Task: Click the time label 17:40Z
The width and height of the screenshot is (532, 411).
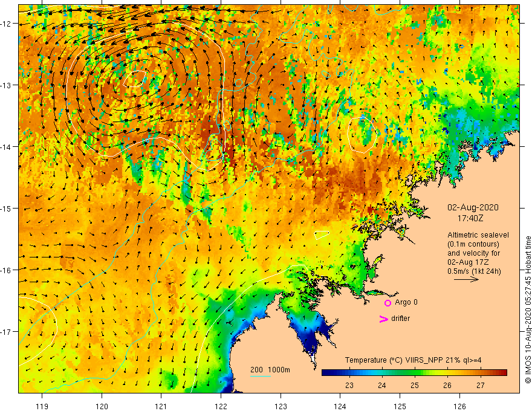Action: 470,218
